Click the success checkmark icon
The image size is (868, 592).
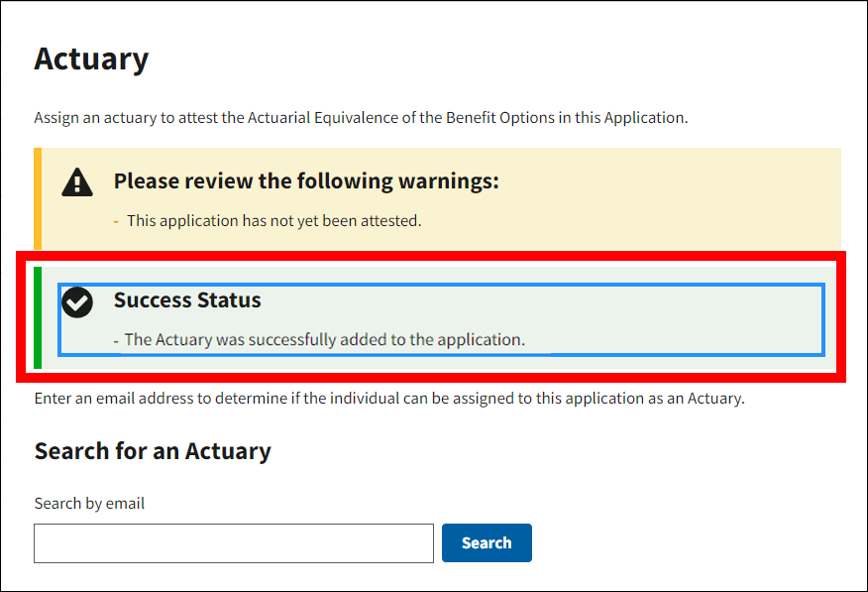[x=77, y=301]
